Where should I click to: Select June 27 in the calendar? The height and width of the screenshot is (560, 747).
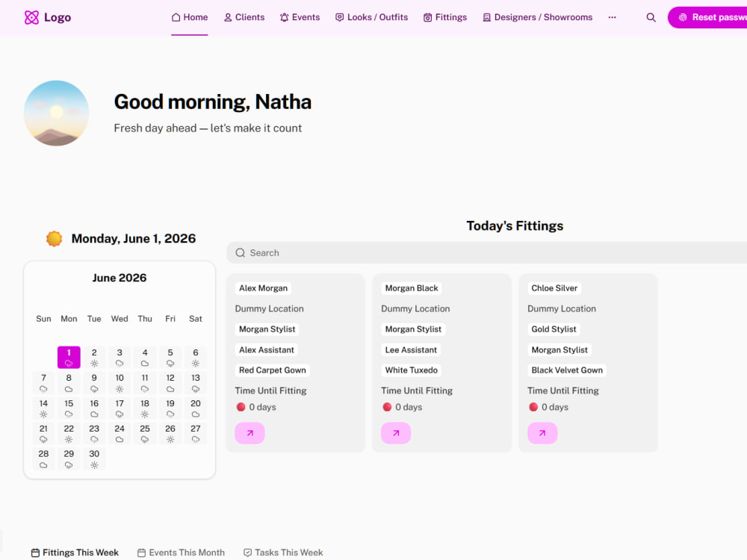click(195, 433)
